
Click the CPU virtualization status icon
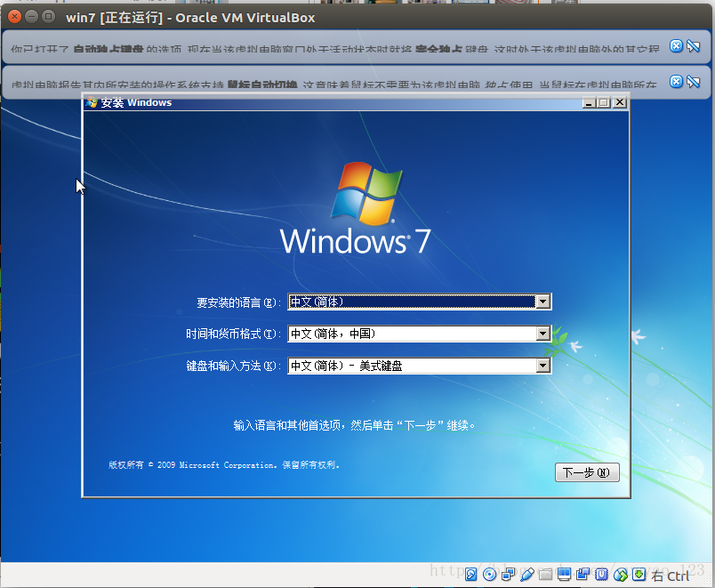(601, 575)
